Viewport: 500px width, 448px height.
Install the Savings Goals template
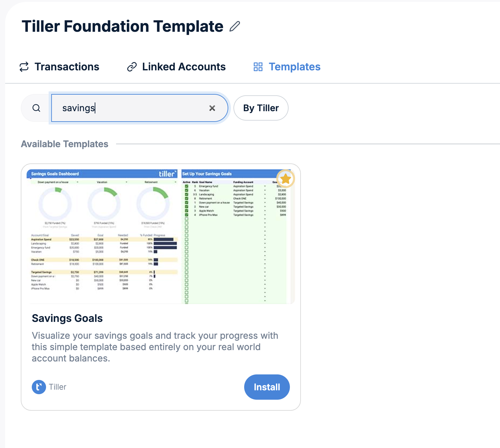pyautogui.click(x=267, y=387)
